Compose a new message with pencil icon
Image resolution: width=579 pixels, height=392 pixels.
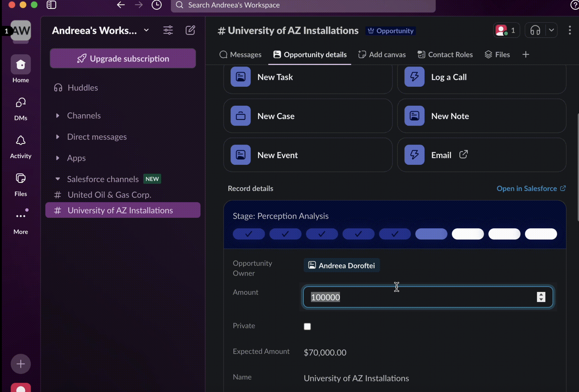tap(190, 30)
